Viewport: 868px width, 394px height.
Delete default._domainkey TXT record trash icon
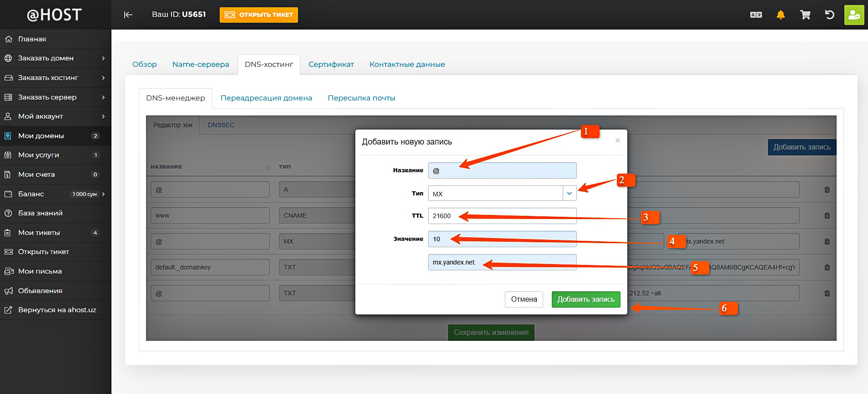(827, 267)
